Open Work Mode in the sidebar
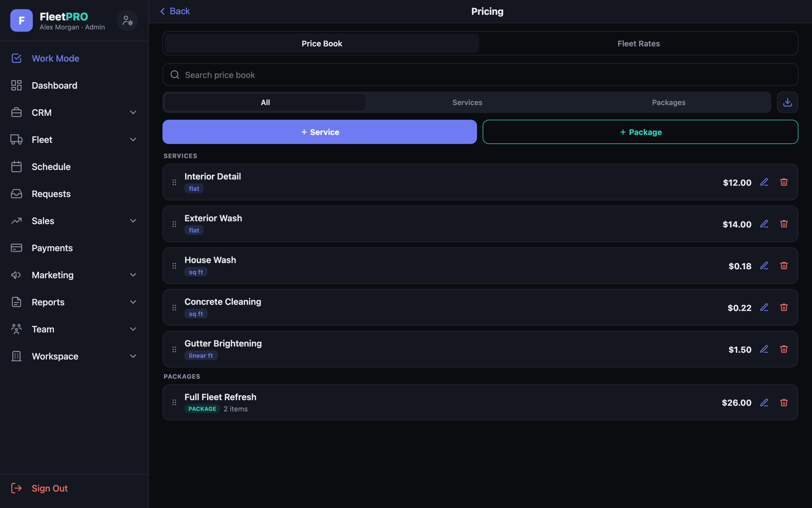The height and width of the screenshot is (508, 812). 74,58
